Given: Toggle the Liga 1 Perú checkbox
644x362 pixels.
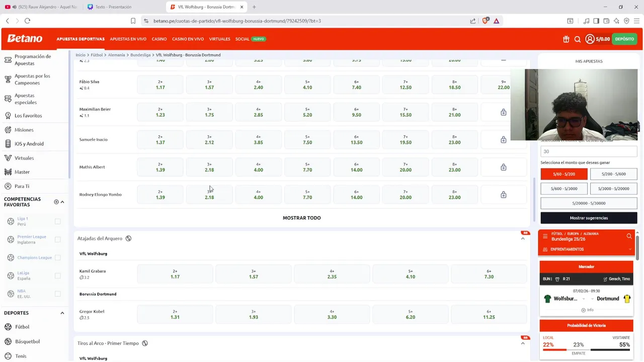Looking at the screenshot, I should pos(58,221).
